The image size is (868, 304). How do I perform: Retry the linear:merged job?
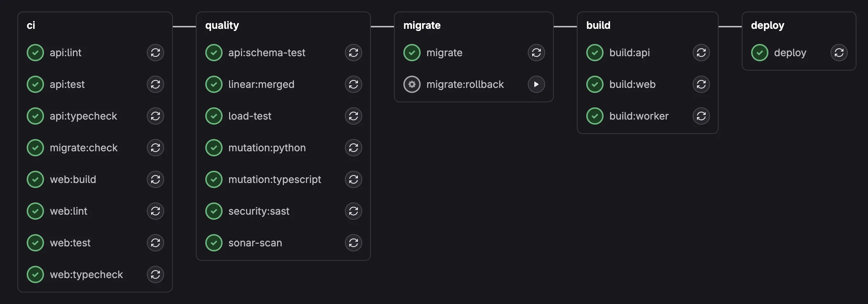[x=353, y=84]
